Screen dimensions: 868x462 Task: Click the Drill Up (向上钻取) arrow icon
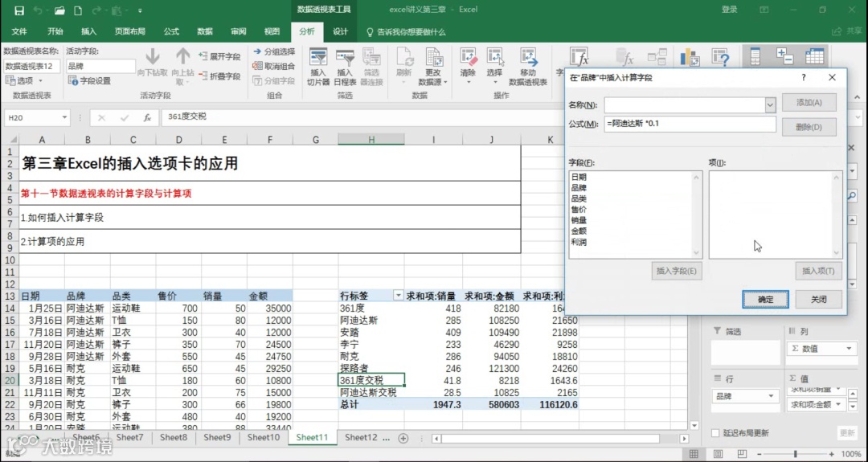[x=182, y=57]
